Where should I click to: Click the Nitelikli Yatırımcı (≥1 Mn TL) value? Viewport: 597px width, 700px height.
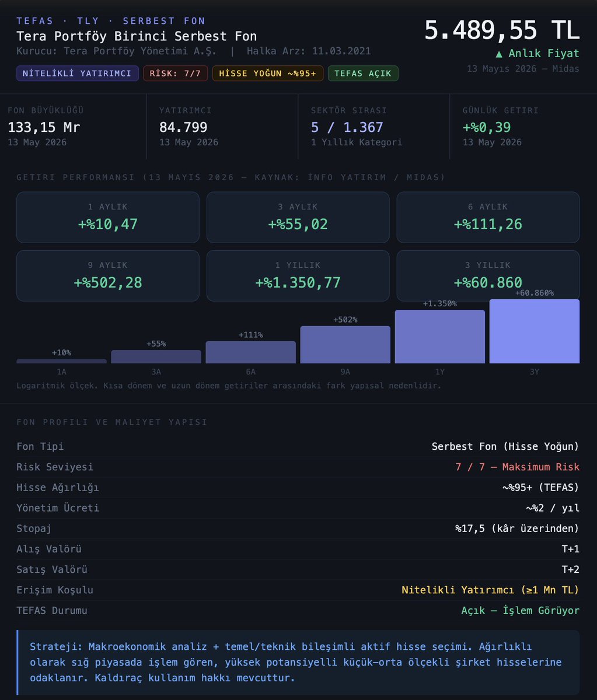491,590
